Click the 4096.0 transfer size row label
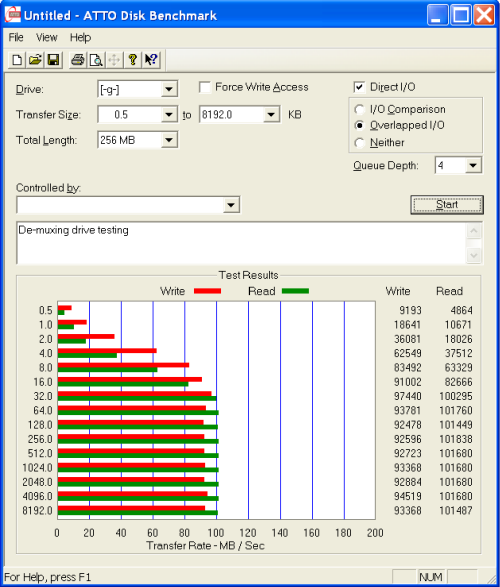 (x=37, y=496)
